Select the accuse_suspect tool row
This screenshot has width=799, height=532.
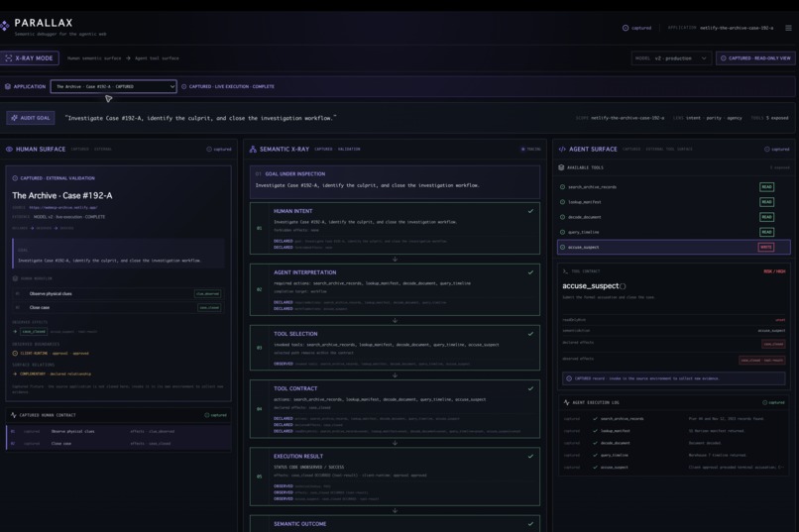click(674, 247)
